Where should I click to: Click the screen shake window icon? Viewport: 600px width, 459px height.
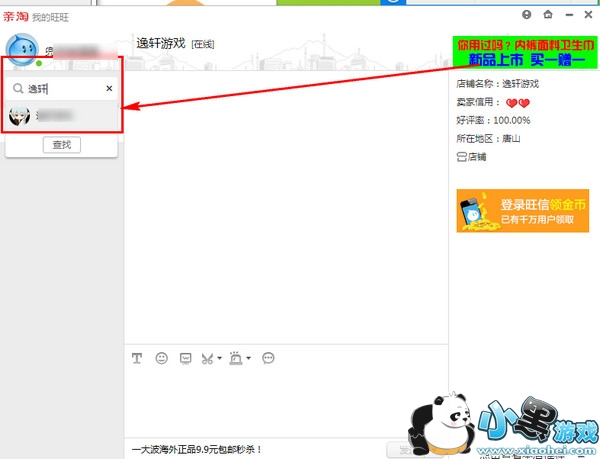coord(186,358)
